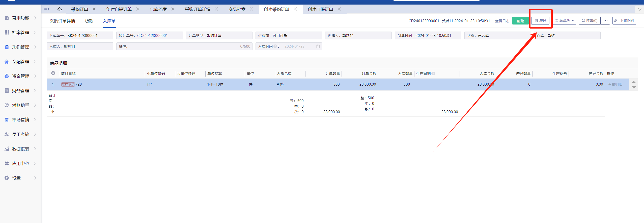Switch to the 采购订单详情 sub-tab
Image resolution: width=644 pixels, height=223 pixels.
pyautogui.click(x=62, y=21)
